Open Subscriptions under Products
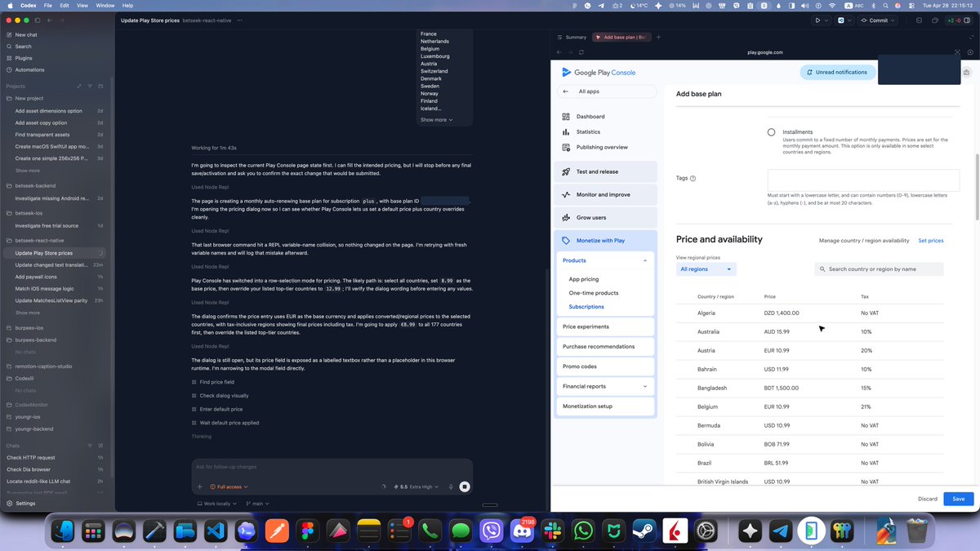Viewport: 980px width, 551px height. pyautogui.click(x=586, y=307)
